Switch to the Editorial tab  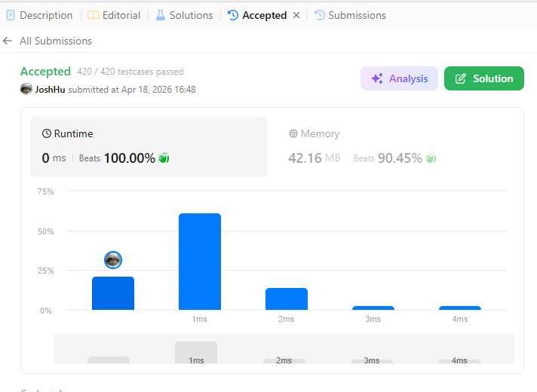(x=114, y=15)
